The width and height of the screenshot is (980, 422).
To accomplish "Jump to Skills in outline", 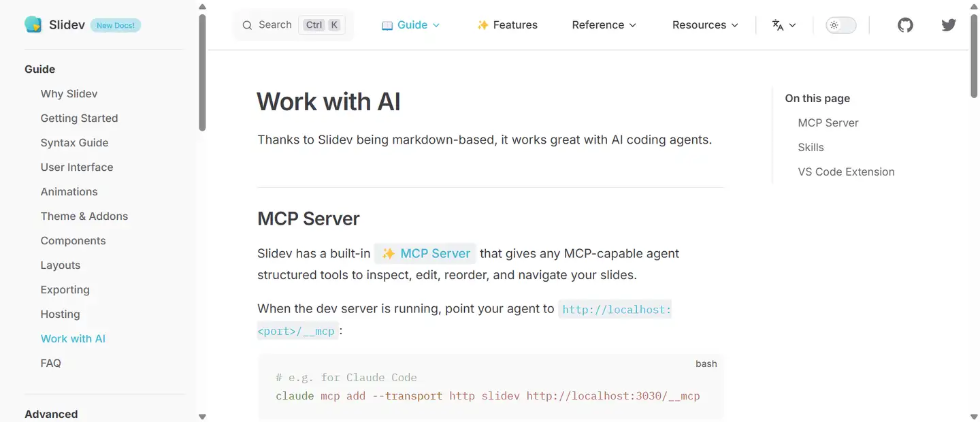I will point(811,148).
